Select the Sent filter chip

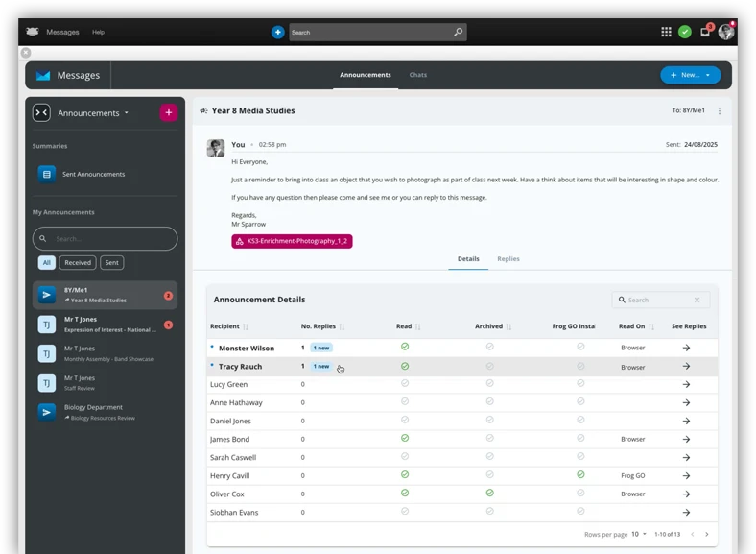(112, 262)
